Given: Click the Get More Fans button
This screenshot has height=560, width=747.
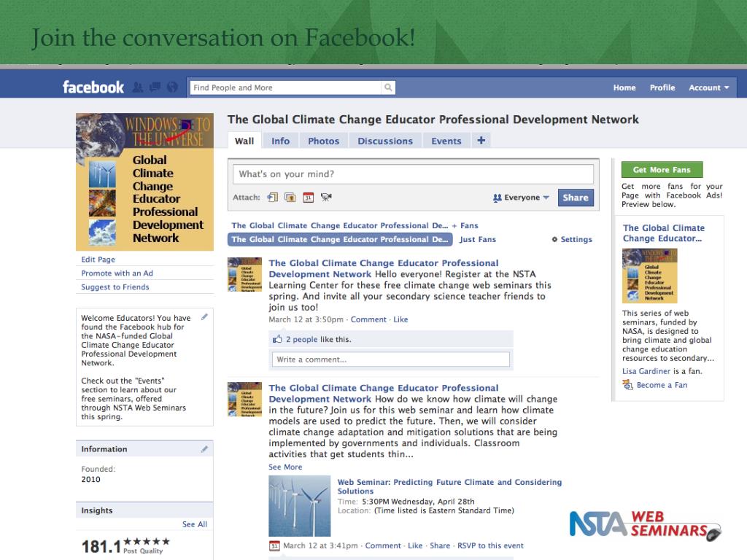Looking at the screenshot, I should pyautogui.click(x=662, y=169).
